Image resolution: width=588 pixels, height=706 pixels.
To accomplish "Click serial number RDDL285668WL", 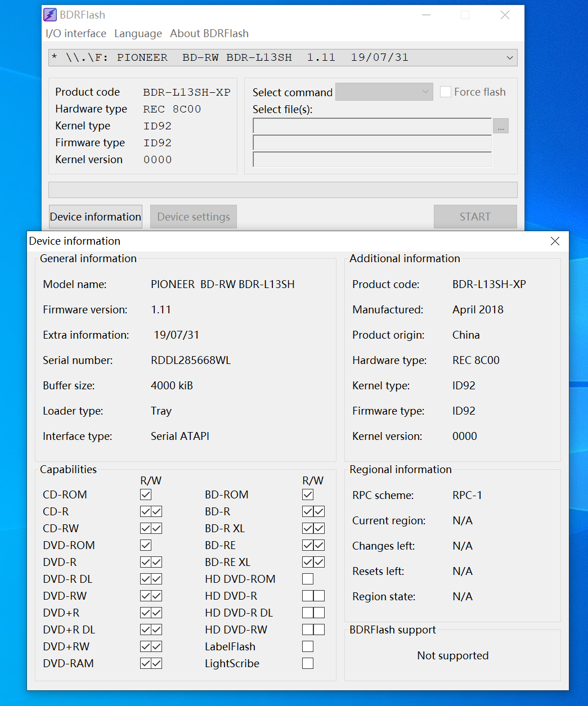I will (191, 360).
